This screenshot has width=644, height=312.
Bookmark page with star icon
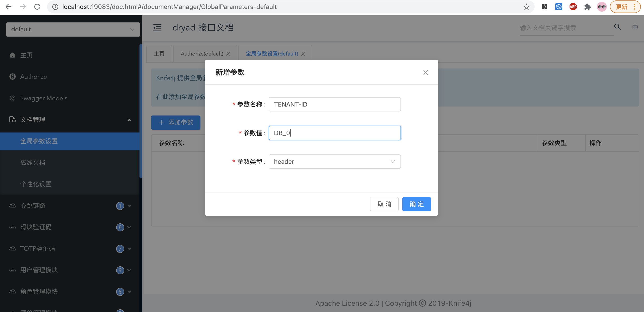tap(526, 7)
